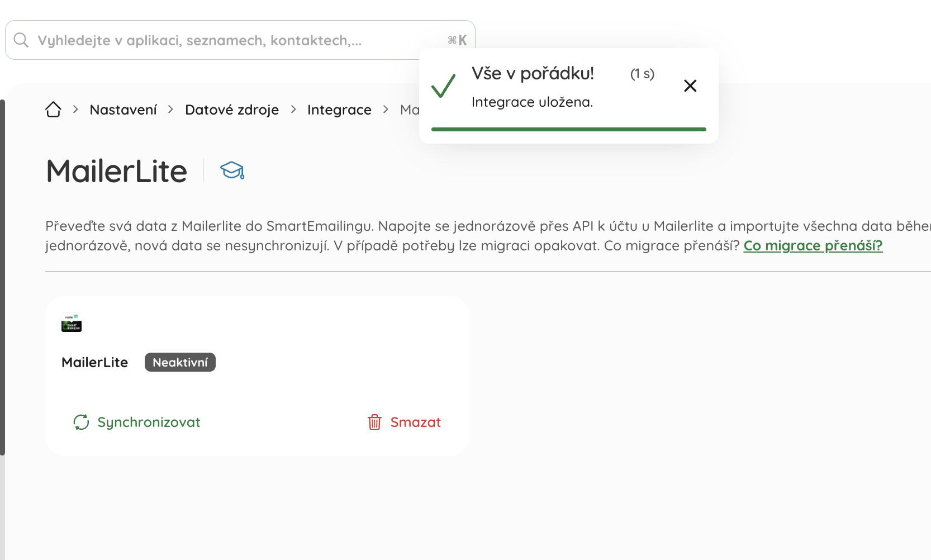
Task: Open 'Co migrace přenáší?' link
Action: point(813,245)
